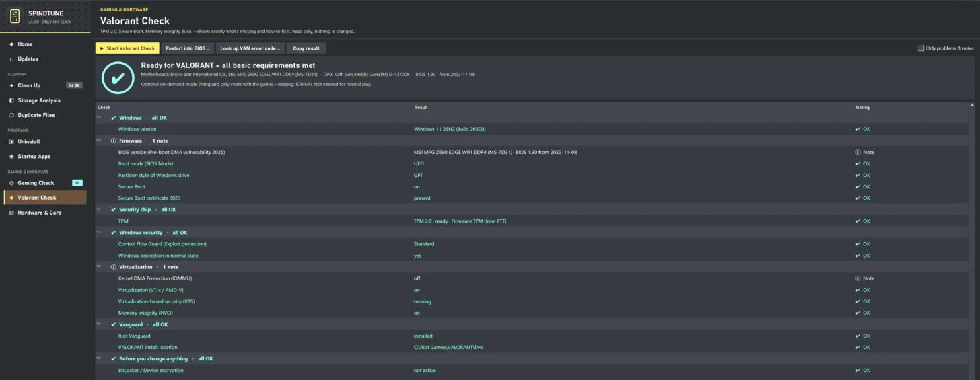Click the Hardware & Card icon
Image resolution: width=980 pixels, height=380 pixels.
point(11,213)
